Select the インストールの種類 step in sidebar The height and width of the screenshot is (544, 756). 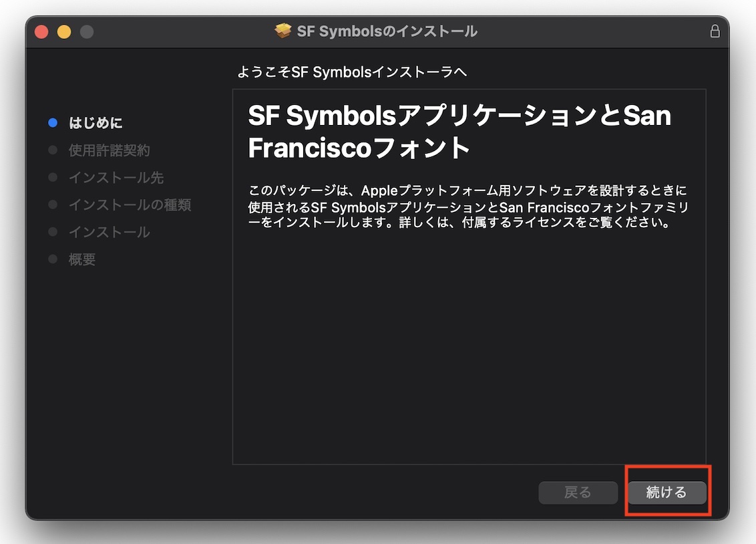tap(130, 205)
